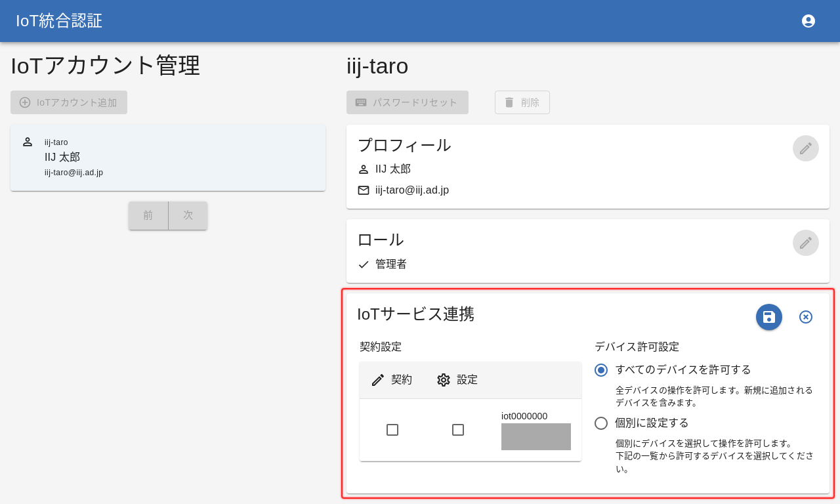Cancel IoT service integration editing
Screen dimensions: 840x504
click(806, 317)
